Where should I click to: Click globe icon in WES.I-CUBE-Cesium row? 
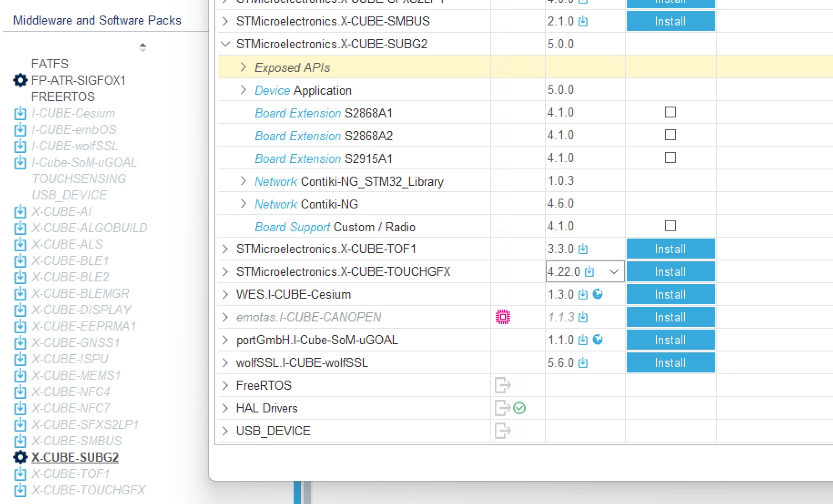click(598, 294)
